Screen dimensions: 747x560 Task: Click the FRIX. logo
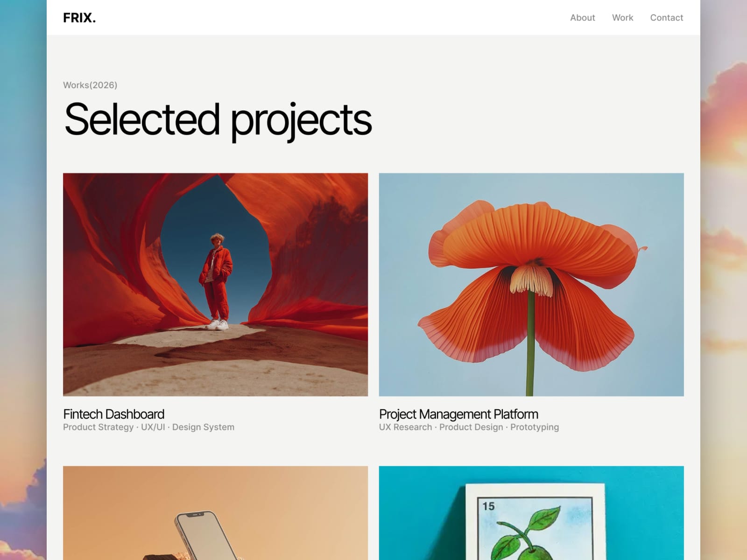click(x=79, y=18)
